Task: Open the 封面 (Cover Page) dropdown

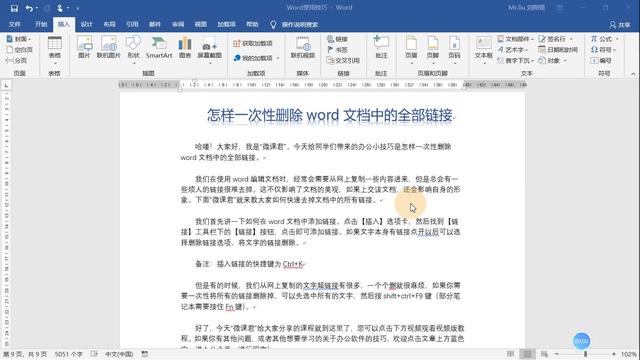Action: click(19, 39)
